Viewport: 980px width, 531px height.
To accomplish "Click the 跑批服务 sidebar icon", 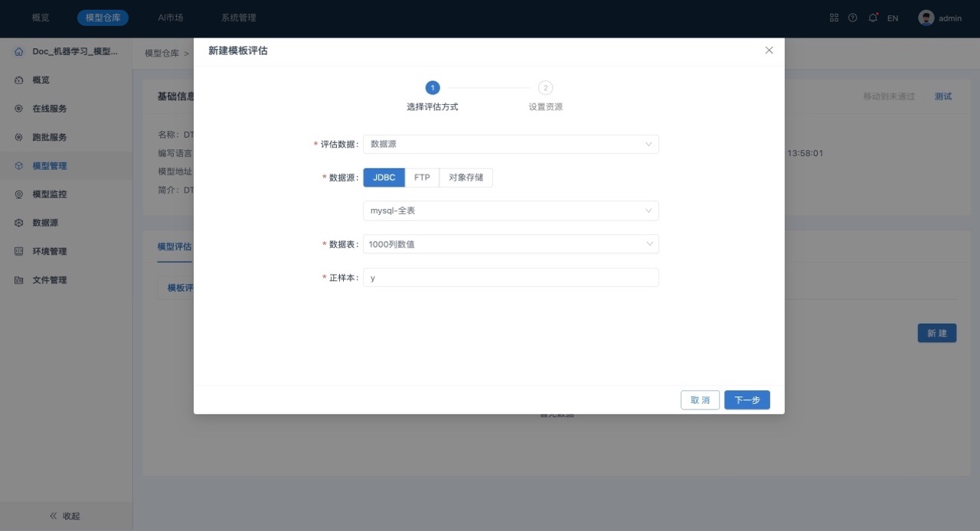I will click(19, 138).
